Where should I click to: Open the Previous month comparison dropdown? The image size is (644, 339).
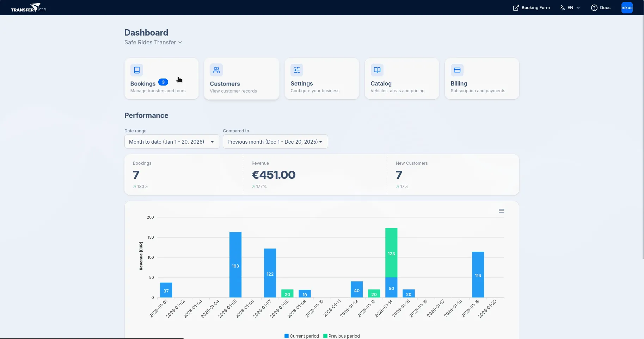(275, 142)
